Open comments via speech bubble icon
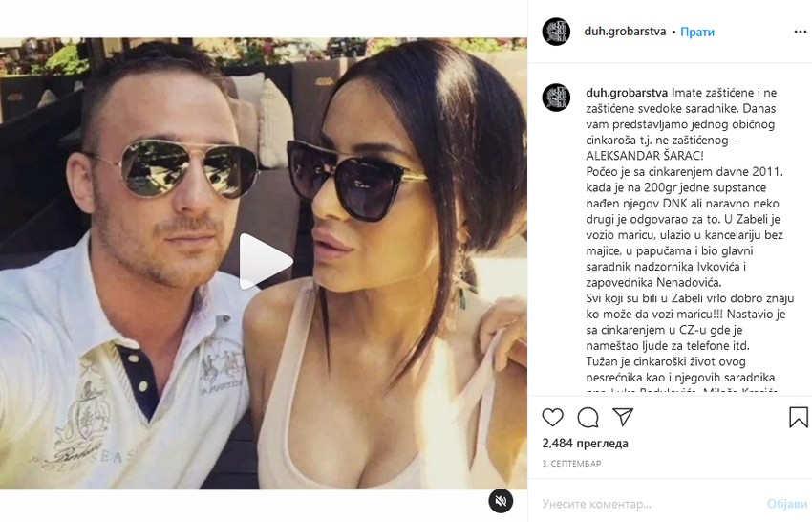The image size is (812, 522). 588,417
